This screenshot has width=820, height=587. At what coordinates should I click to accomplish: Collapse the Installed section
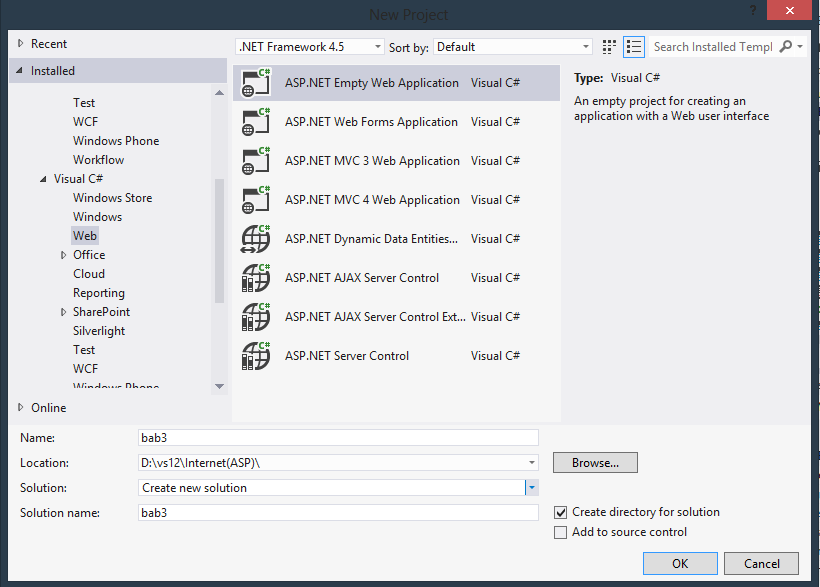click(x=20, y=70)
